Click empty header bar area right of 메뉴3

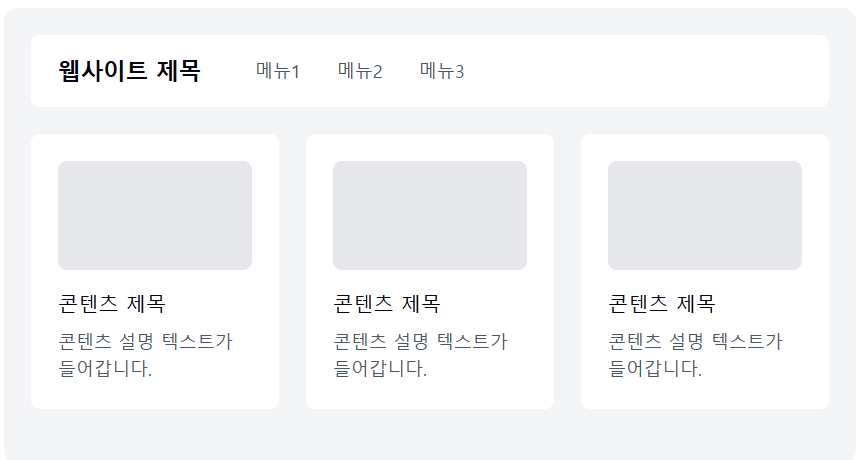click(645, 71)
